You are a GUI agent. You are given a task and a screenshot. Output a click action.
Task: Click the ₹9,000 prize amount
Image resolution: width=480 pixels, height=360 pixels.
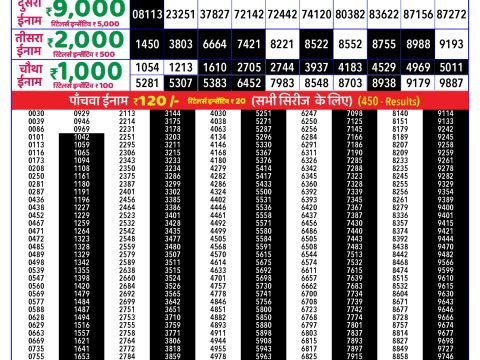(86, 9)
